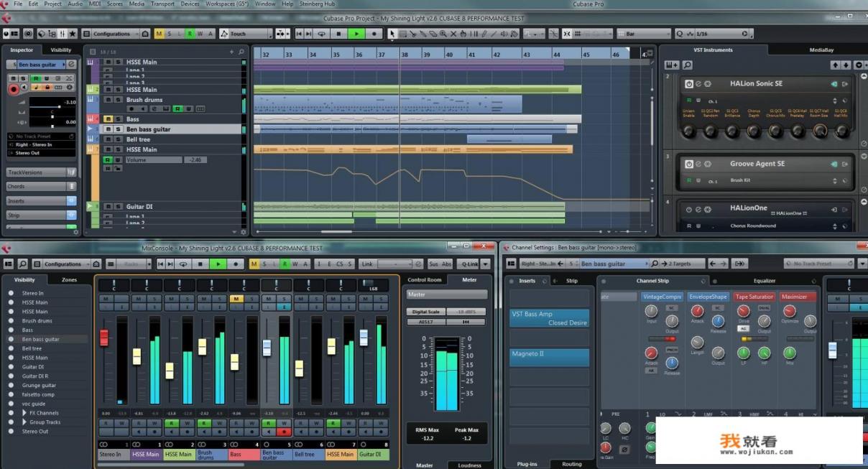Click the AES17 button in meter panel
The width and height of the screenshot is (868, 469).
425,322
